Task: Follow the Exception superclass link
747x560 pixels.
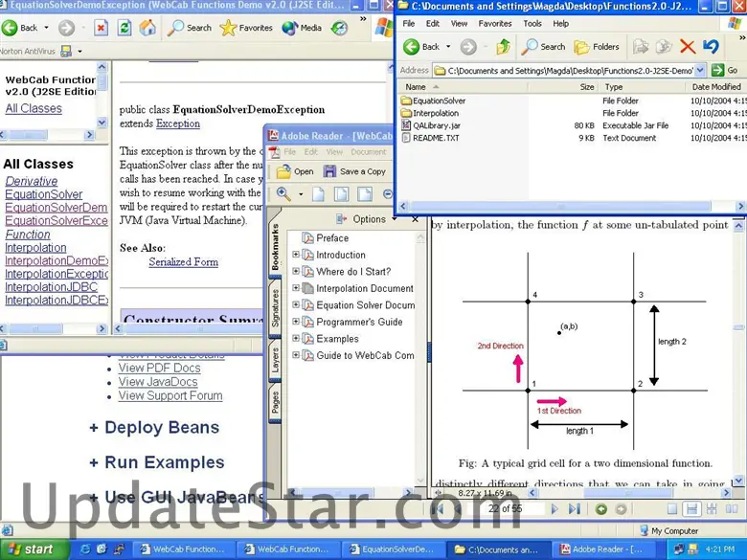Action: tap(178, 123)
